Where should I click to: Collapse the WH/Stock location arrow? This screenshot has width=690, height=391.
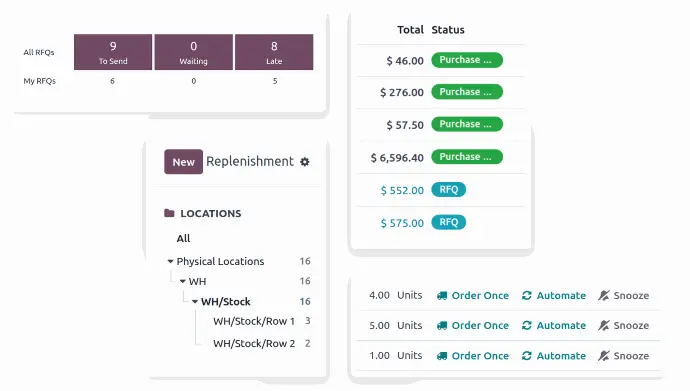195,302
